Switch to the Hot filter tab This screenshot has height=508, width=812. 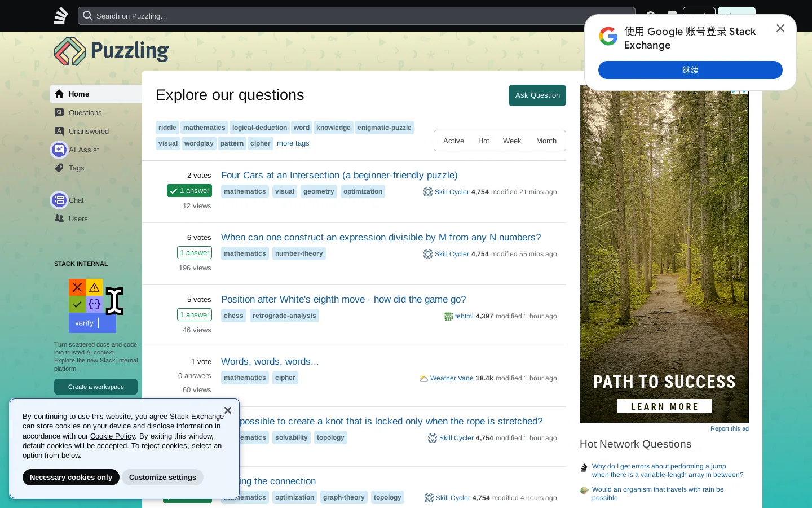point(484,141)
